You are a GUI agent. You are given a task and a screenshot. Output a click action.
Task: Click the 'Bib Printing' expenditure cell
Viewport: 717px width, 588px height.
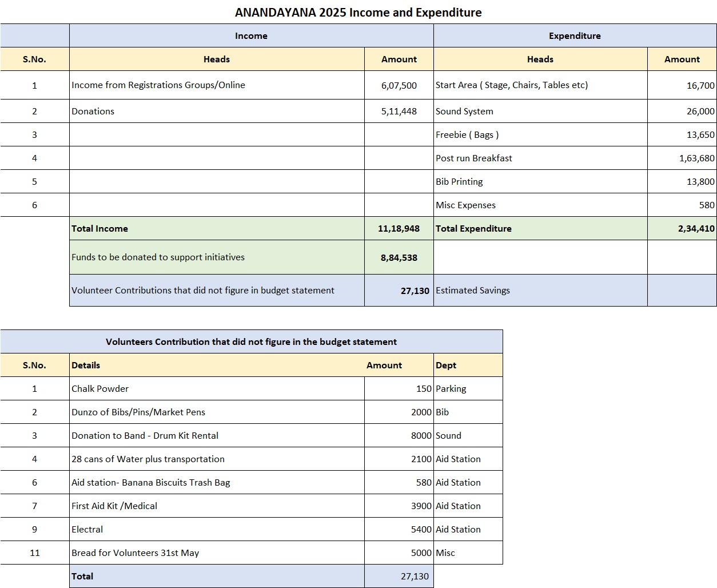(x=540, y=181)
